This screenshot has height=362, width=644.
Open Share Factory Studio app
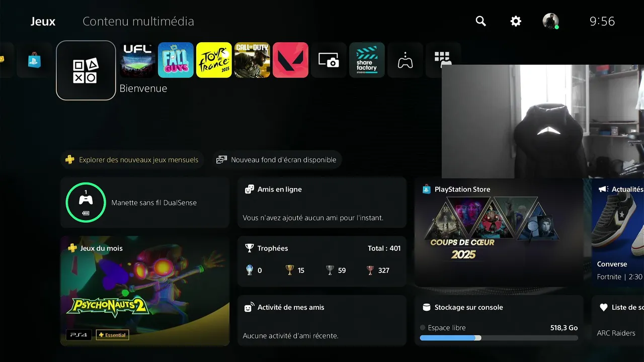pos(367,60)
